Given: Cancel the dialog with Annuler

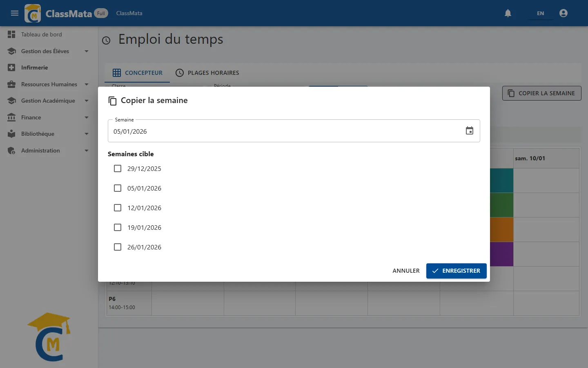Looking at the screenshot, I should point(406,271).
